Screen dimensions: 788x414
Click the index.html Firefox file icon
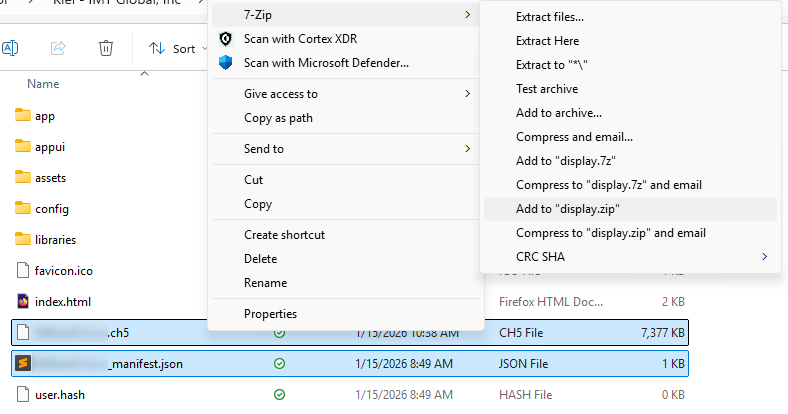[x=24, y=301]
